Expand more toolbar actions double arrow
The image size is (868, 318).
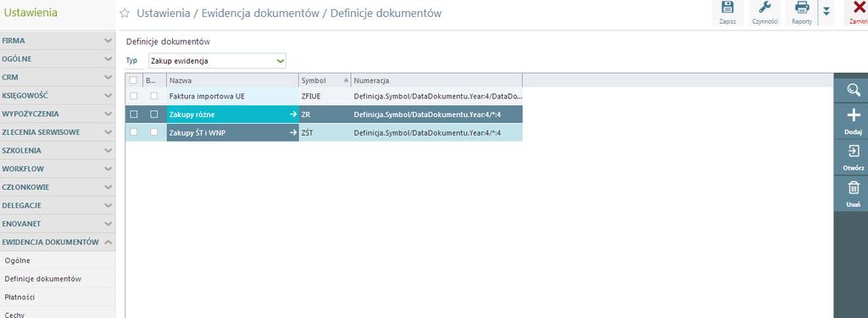(x=826, y=12)
